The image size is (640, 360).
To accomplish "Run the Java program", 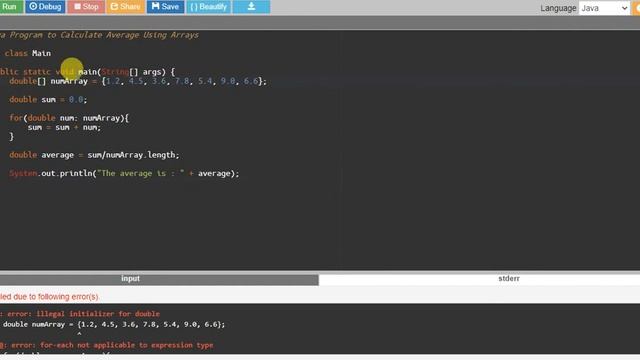I will click(10, 7).
